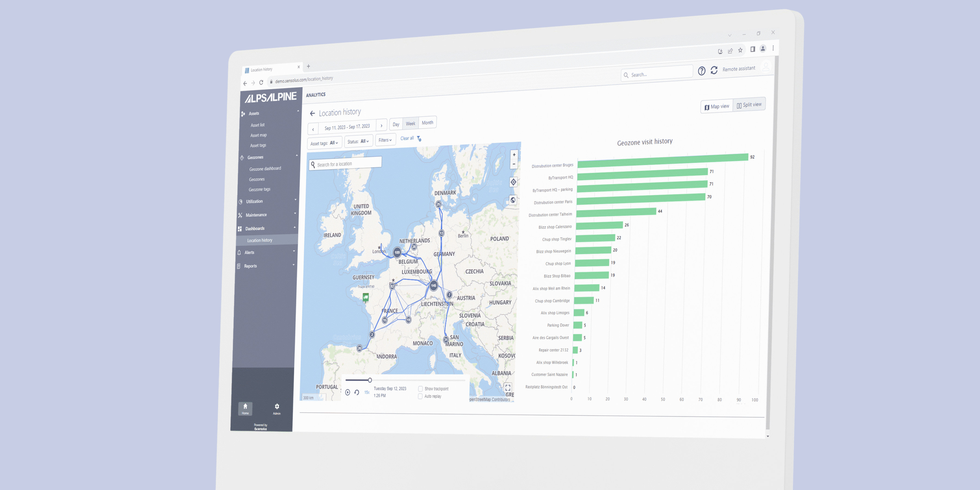Image resolution: width=980 pixels, height=490 pixels.
Task: Open Geozone dashboard in sidebar
Action: click(265, 169)
